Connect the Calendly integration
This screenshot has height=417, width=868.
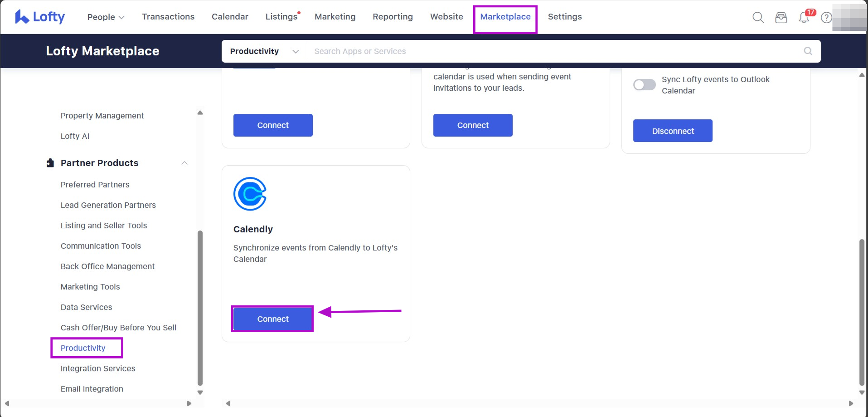272,319
